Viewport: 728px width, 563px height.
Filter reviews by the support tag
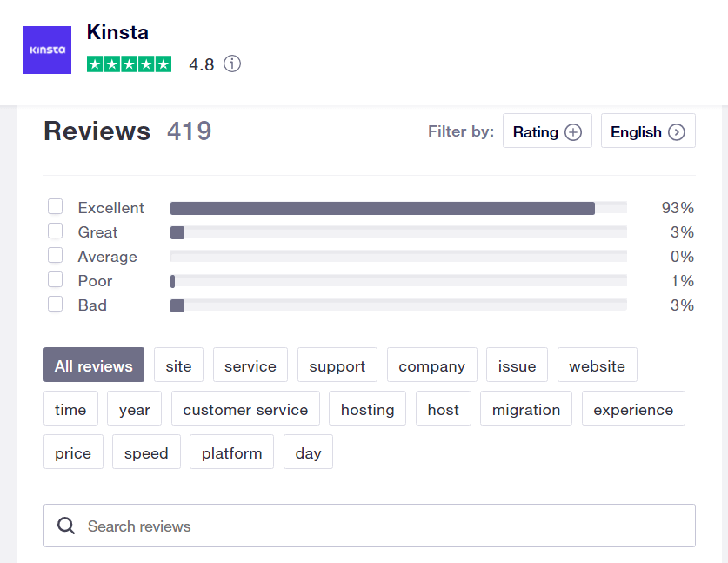click(337, 365)
